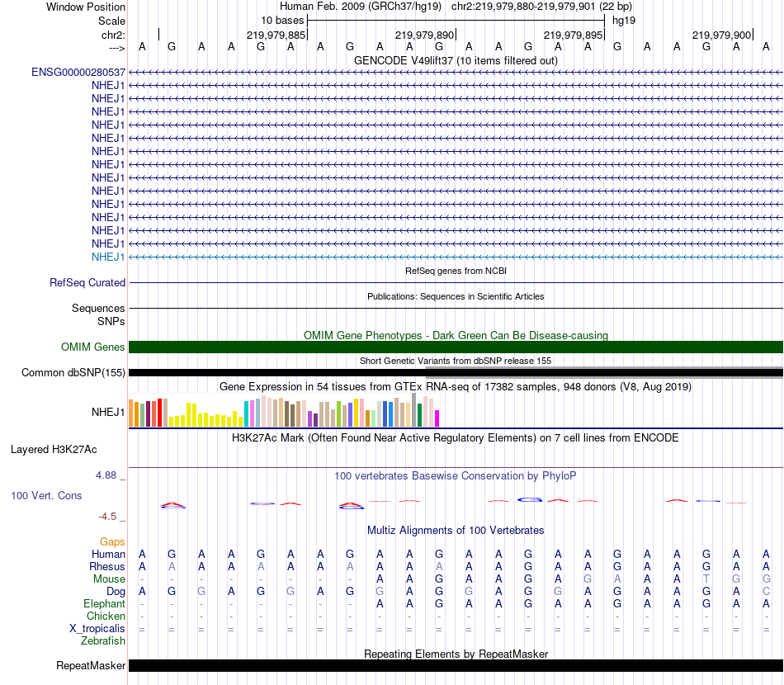Click the SNPs track label
Viewport: 784px width, 685px height.
pos(111,322)
